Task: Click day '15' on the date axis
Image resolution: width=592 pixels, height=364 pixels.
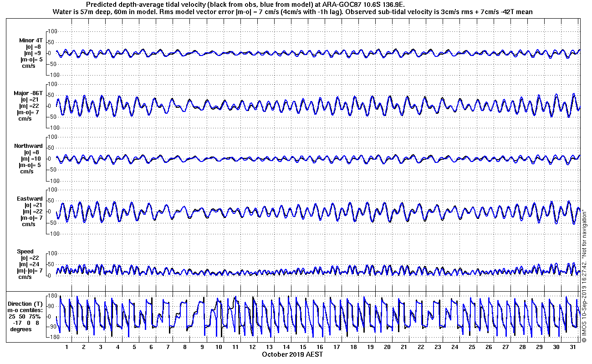Action: (303, 347)
